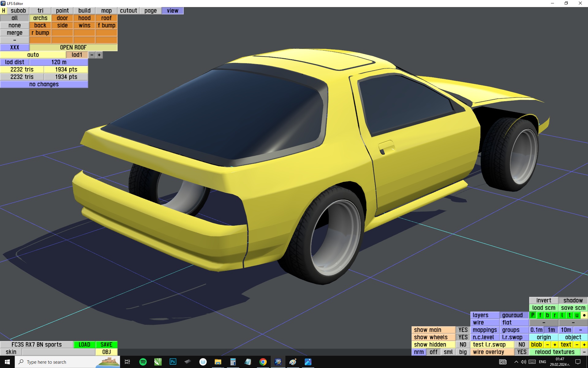588x368 pixels.
Task: Click the reload textures button
Action: point(554,352)
